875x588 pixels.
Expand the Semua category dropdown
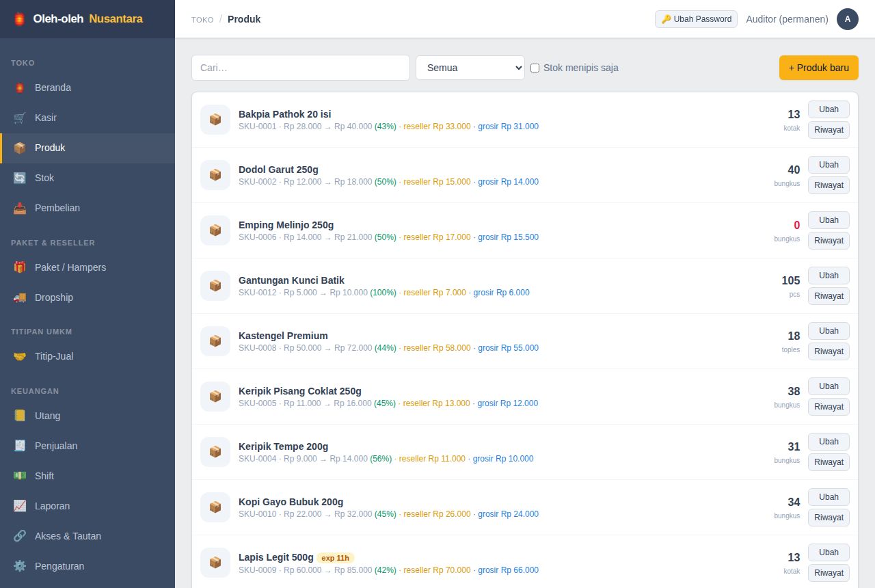(x=470, y=68)
